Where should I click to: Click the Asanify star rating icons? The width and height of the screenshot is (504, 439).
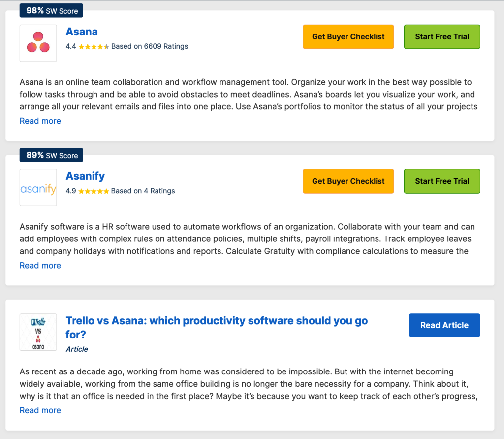(x=94, y=191)
